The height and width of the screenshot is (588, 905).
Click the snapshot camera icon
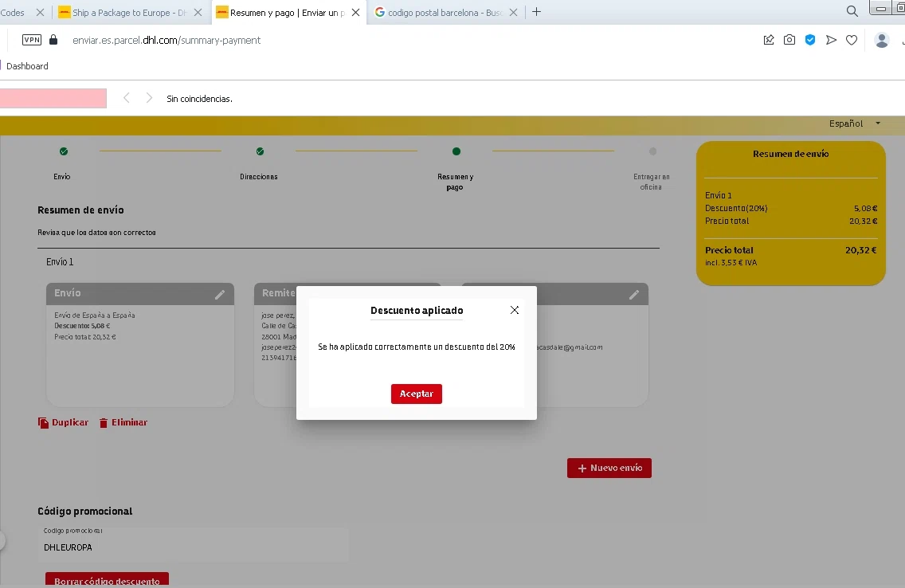(x=789, y=40)
